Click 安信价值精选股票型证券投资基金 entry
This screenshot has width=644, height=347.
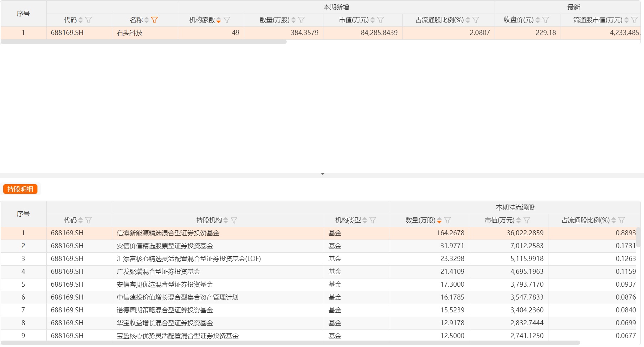pos(165,246)
